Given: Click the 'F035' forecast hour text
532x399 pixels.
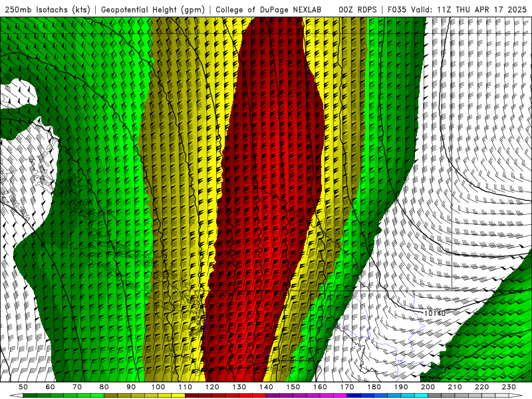Looking at the screenshot, I should pyautogui.click(x=396, y=9).
